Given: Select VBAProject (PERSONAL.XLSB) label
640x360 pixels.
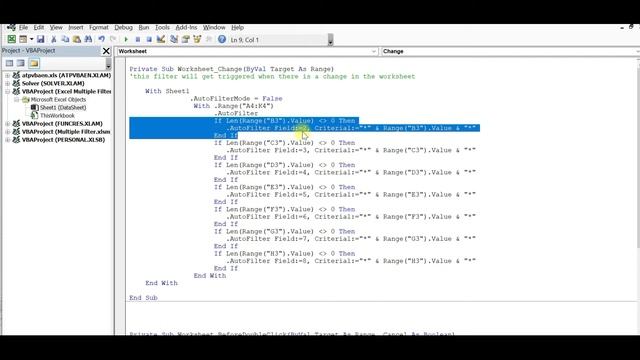Looking at the screenshot, I should 63,140.
